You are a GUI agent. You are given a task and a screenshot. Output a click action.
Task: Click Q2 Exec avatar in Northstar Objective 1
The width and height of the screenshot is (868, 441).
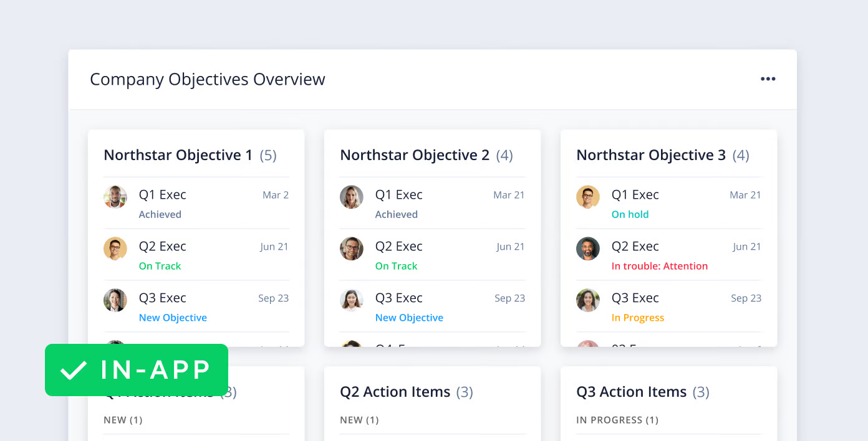point(115,249)
